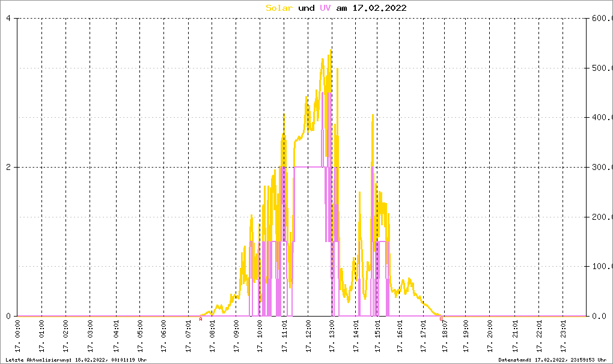Click time label '17. 19:00'

tap(466, 336)
